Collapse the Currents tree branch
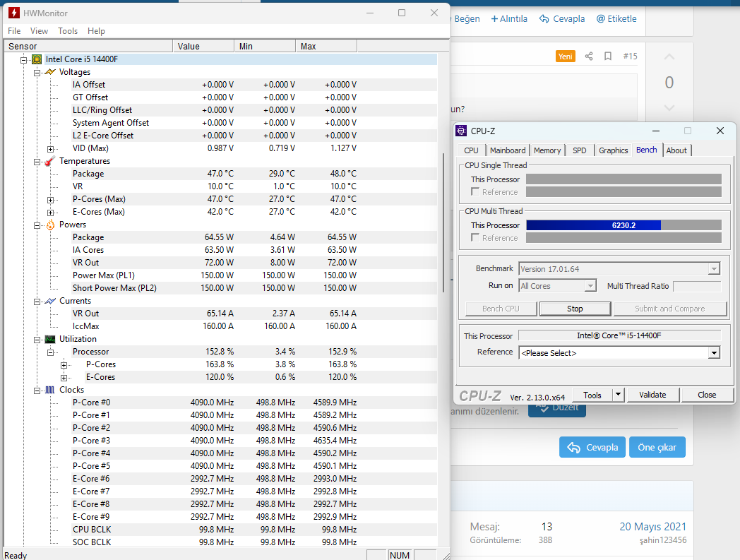 tap(37, 302)
